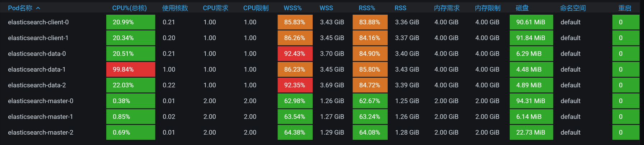Click the red 99.84% CPU cell
644x145 pixels.
pos(131,69)
